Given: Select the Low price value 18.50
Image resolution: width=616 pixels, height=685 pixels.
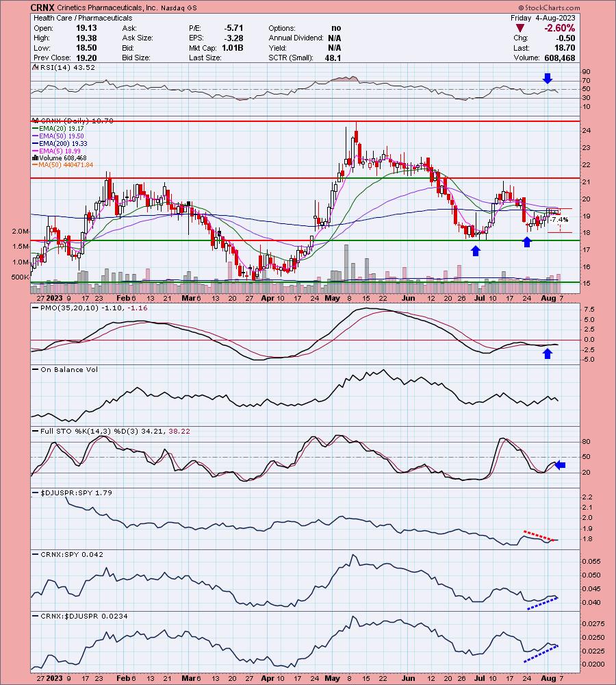Looking at the screenshot, I should 86,48.
